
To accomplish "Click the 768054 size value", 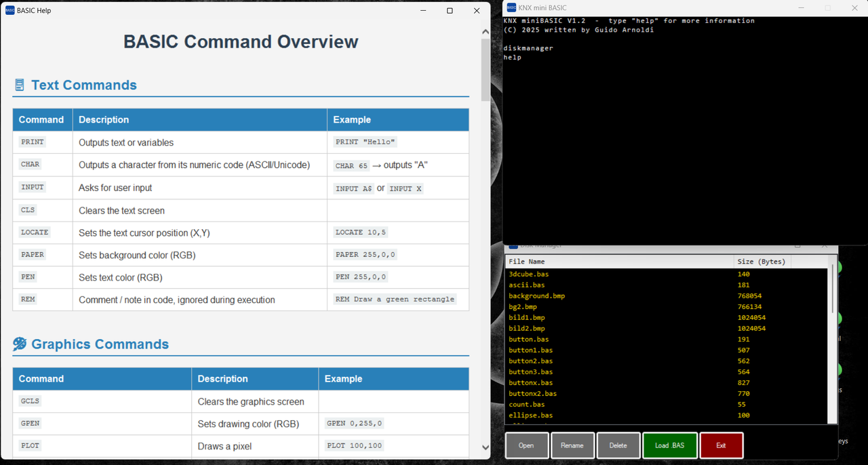I will pos(749,296).
